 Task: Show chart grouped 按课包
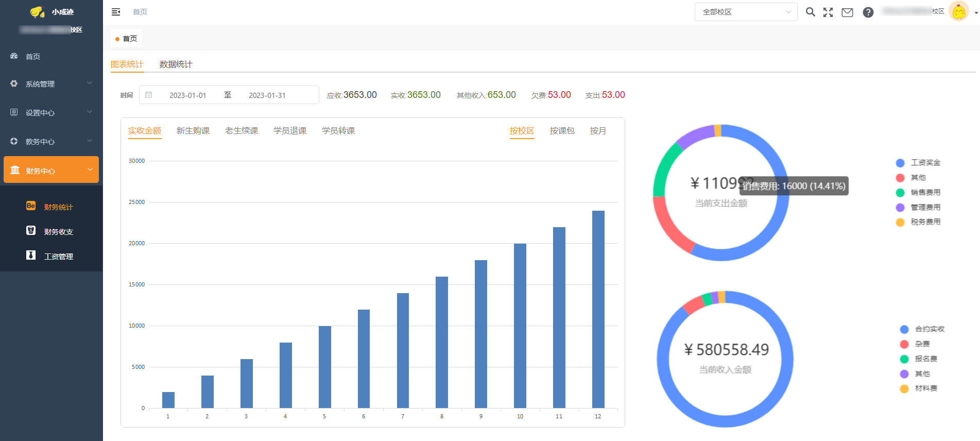tap(562, 131)
